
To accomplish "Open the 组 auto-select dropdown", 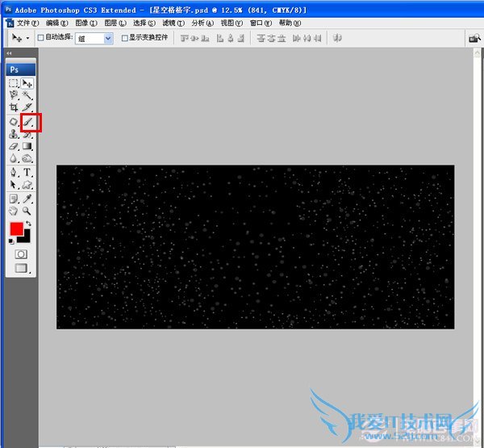I will click(x=94, y=38).
